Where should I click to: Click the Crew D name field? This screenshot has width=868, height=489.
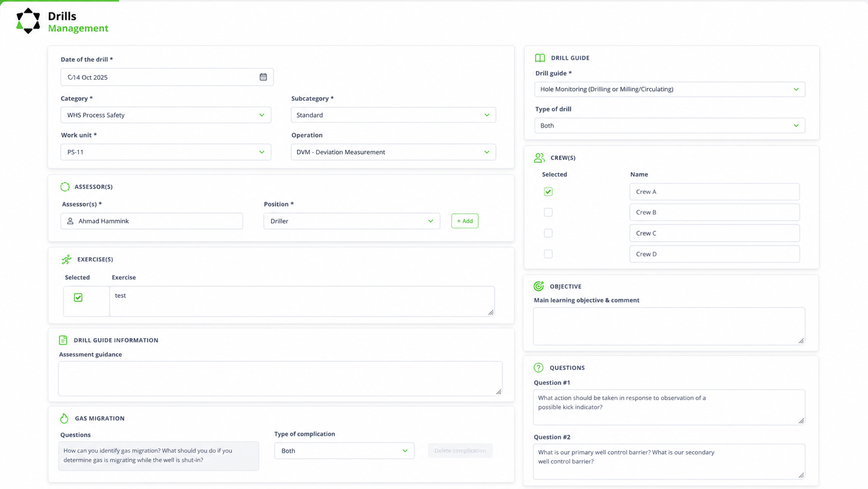click(714, 254)
